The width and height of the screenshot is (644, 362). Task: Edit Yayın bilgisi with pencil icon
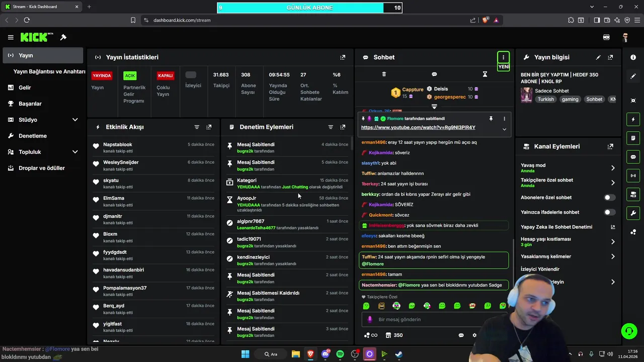pos(598,57)
